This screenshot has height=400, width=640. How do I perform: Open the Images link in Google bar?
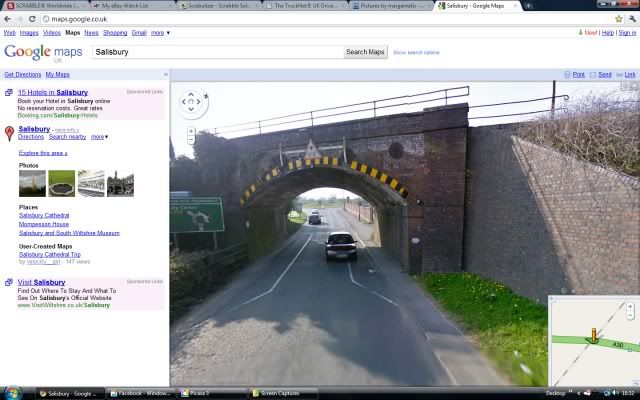pos(29,33)
